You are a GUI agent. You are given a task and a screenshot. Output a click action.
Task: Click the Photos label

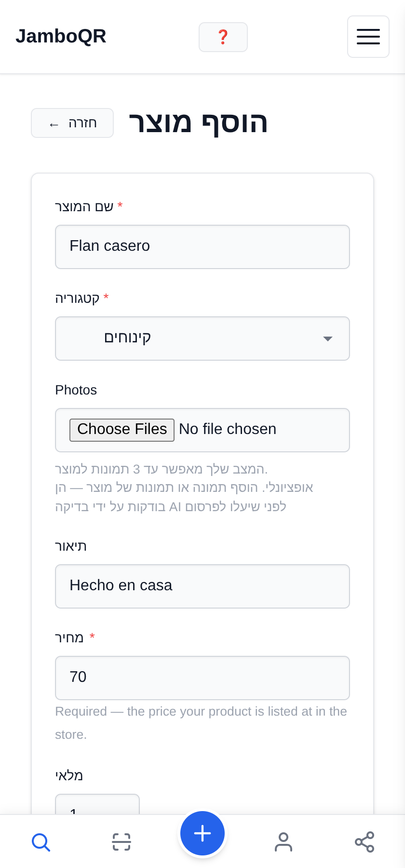click(76, 390)
